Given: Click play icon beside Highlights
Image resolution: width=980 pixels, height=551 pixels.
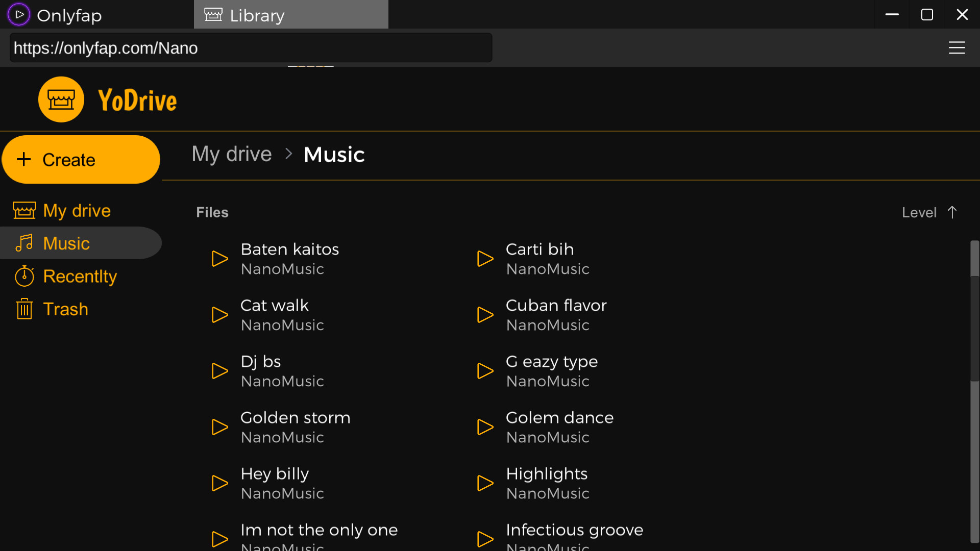Looking at the screenshot, I should (x=485, y=483).
